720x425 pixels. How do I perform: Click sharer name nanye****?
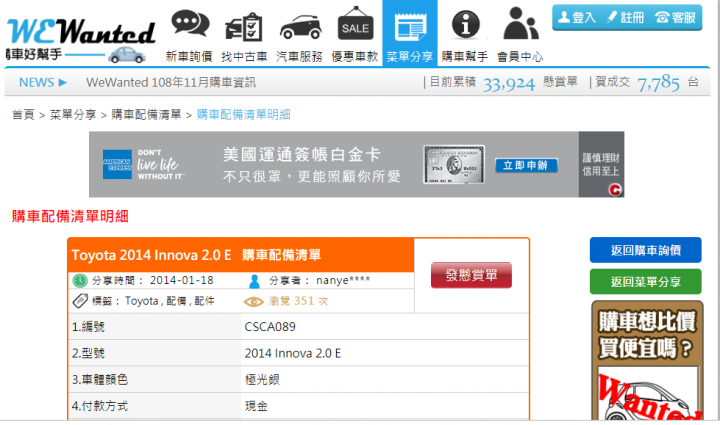tap(343, 280)
